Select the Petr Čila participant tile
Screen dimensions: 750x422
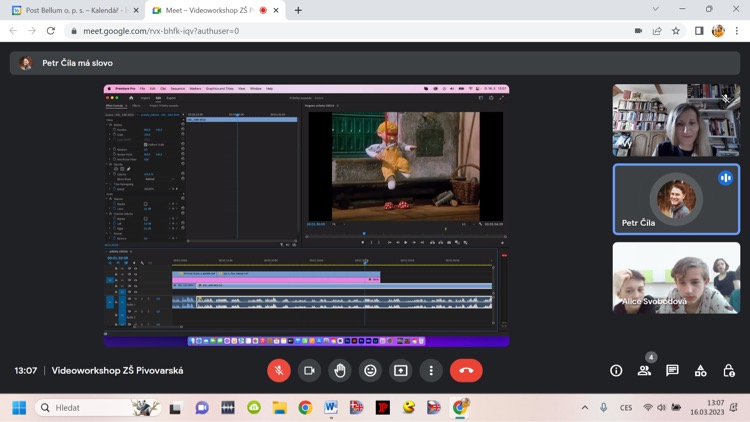pos(676,199)
